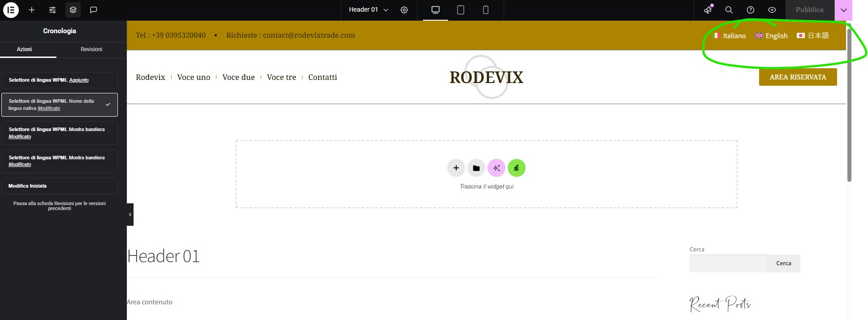The height and width of the screenshot is (320, 868).
Task: Expand the publish options arrow
Action: click(843, 10)
